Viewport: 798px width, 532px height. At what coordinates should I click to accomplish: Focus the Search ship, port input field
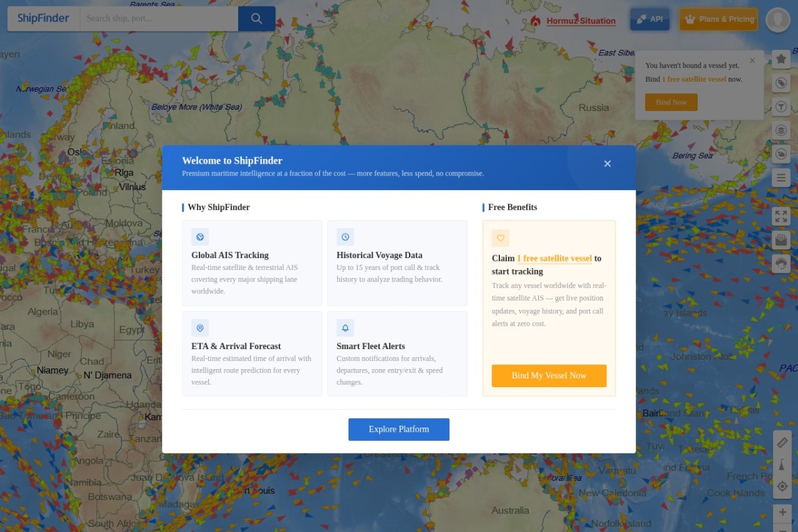point(159,19)
